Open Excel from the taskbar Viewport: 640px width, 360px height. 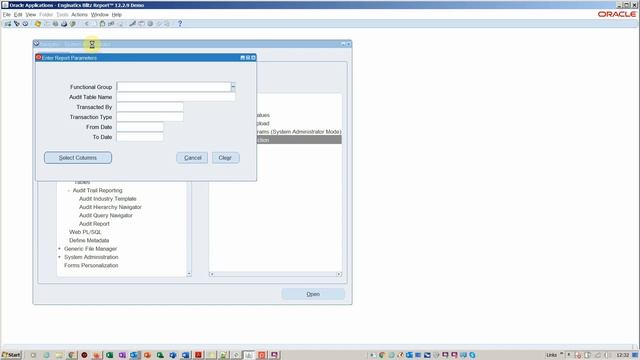(x=109, y=355)
